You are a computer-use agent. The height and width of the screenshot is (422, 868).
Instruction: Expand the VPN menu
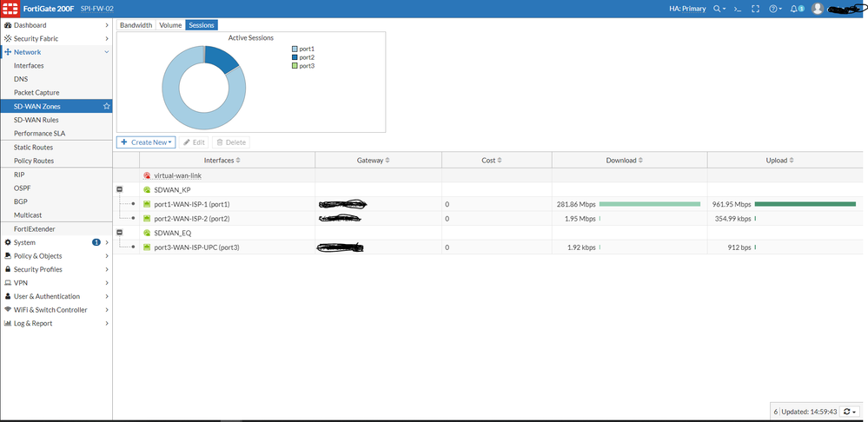(107, 282)
